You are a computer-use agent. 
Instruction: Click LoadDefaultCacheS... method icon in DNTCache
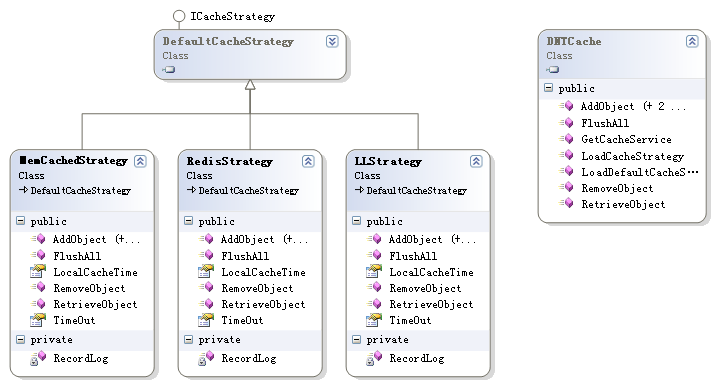(x=567, y=171)
